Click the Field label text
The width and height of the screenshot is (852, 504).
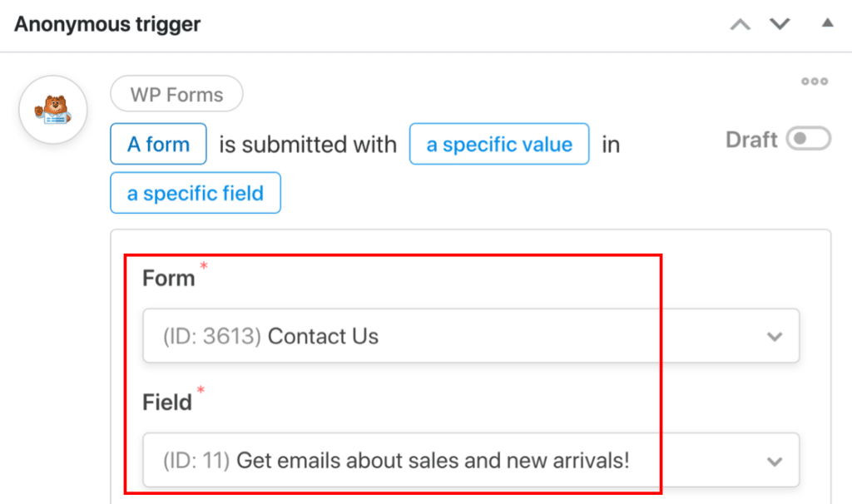click(166, 402)
